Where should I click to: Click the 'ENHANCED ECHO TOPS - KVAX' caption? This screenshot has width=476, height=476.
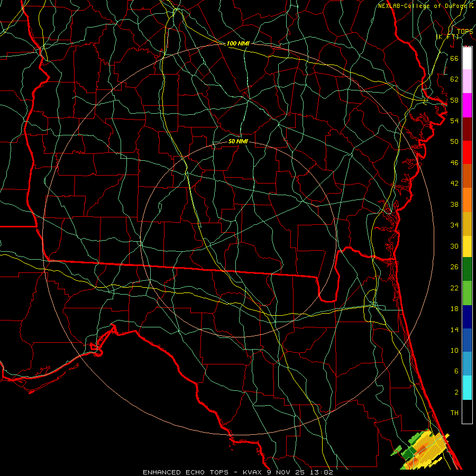(x=203, y=472)
